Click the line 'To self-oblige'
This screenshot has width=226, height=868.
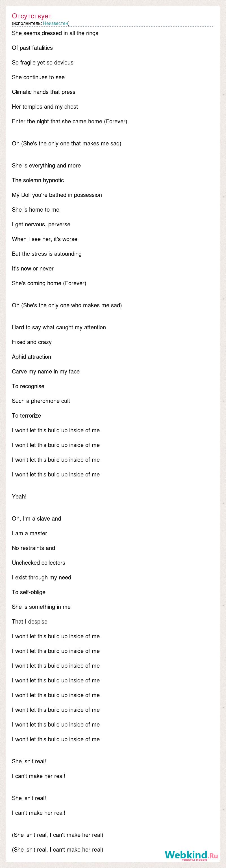pyautogui.click(x=29, y=592)
